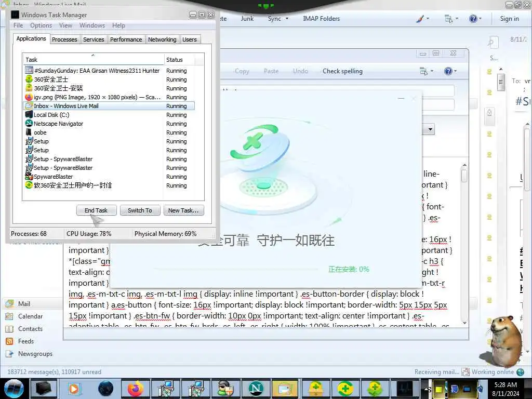
Task: Open Netscape Navigator taskbar icon
Action: [256, 389]
